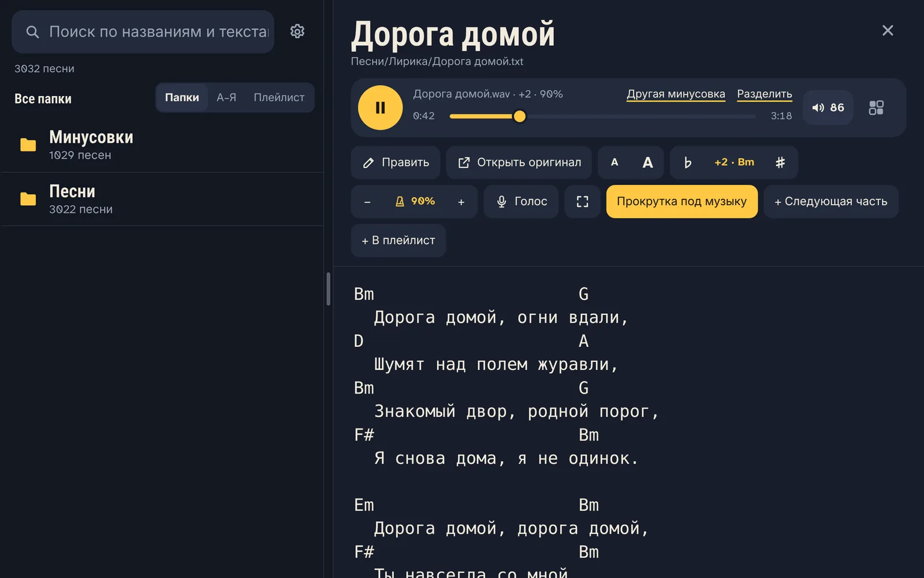Click the track label Дорога домой.wav
The width and height of the screenshot is (924, 578).
[x=461, y=94]
